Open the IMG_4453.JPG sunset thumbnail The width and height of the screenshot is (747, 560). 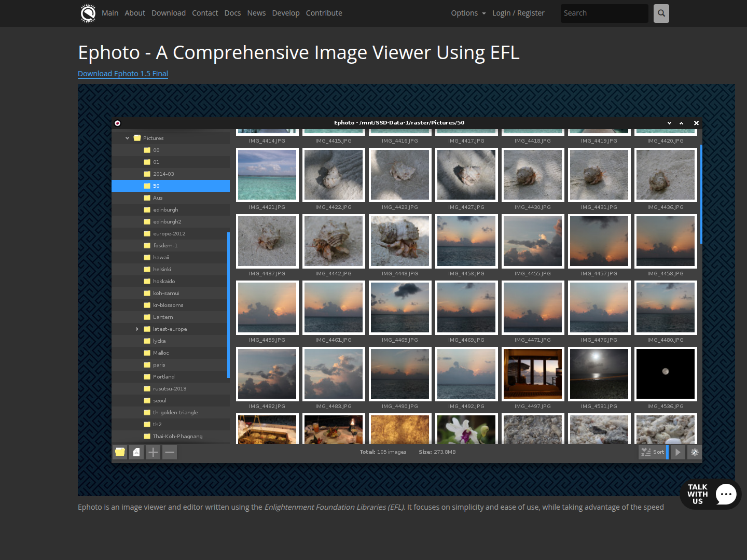(466, 241)
